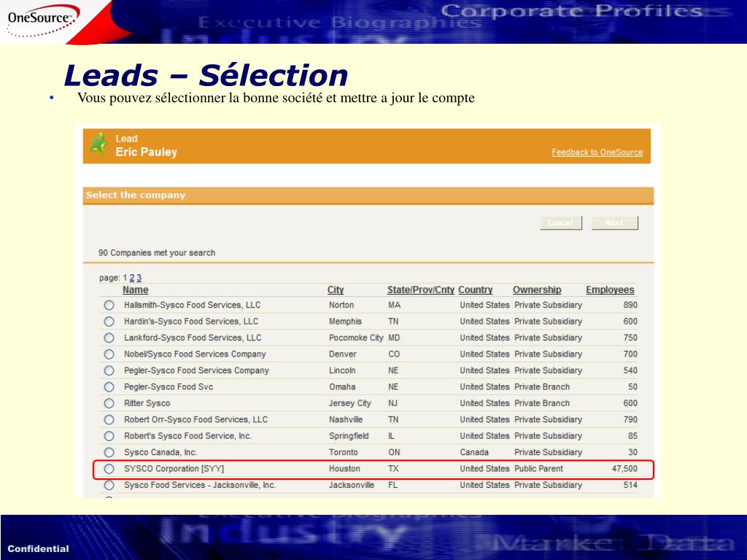
Task: Click the 514 employees value
Action: pyautogui.click(x=630, y=485)
